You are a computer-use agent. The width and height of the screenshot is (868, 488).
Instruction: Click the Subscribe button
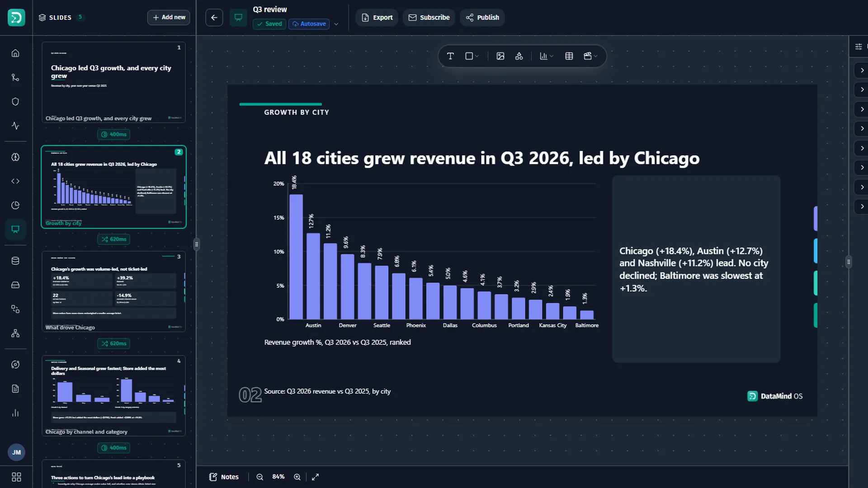tap(429, 18)
